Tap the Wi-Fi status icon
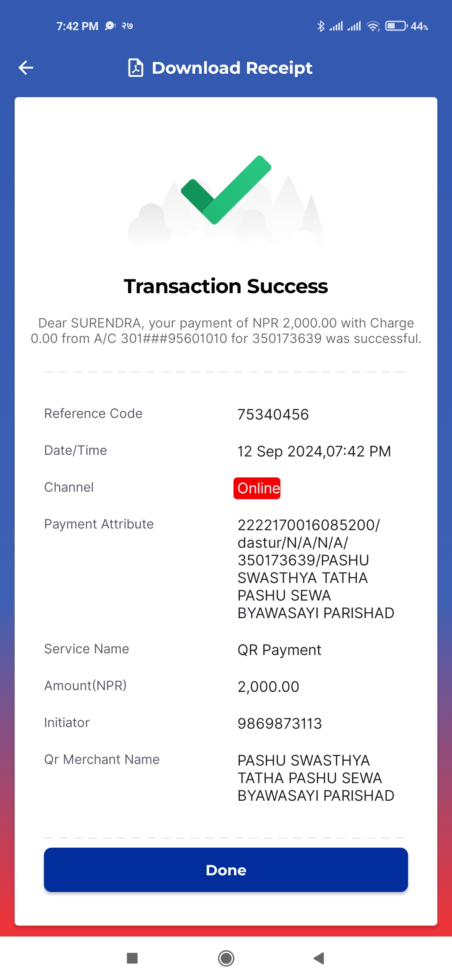 coord(373,26)
